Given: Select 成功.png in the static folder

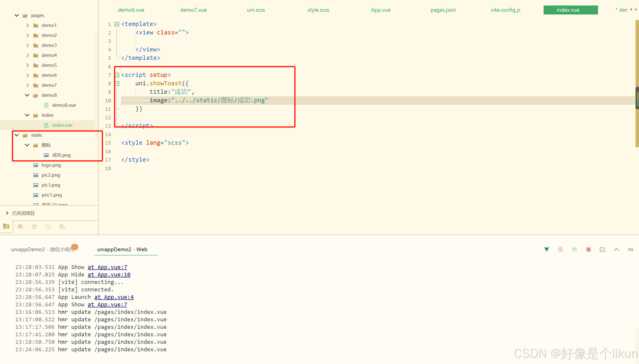Looking at the screenshot, I should (x=61, y=155).
